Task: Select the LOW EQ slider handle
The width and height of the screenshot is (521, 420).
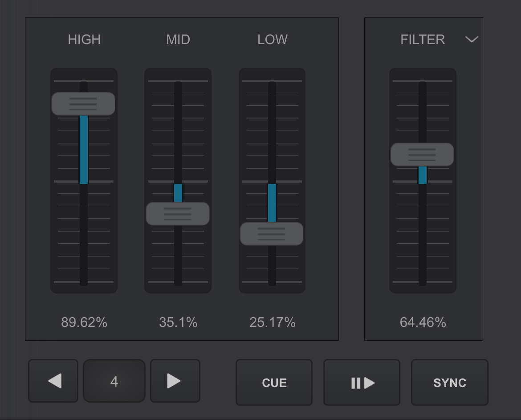Action: tap(272, 234)
